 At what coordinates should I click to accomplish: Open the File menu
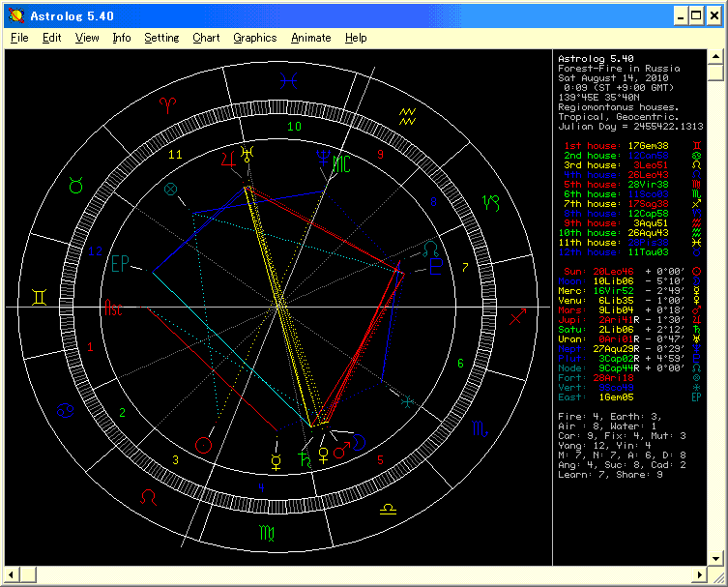click(x=19, y=38)
